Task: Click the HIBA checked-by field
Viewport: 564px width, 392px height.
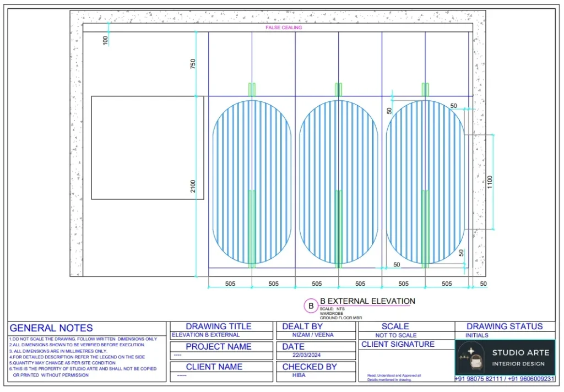Action: click(x=300, y=375)
